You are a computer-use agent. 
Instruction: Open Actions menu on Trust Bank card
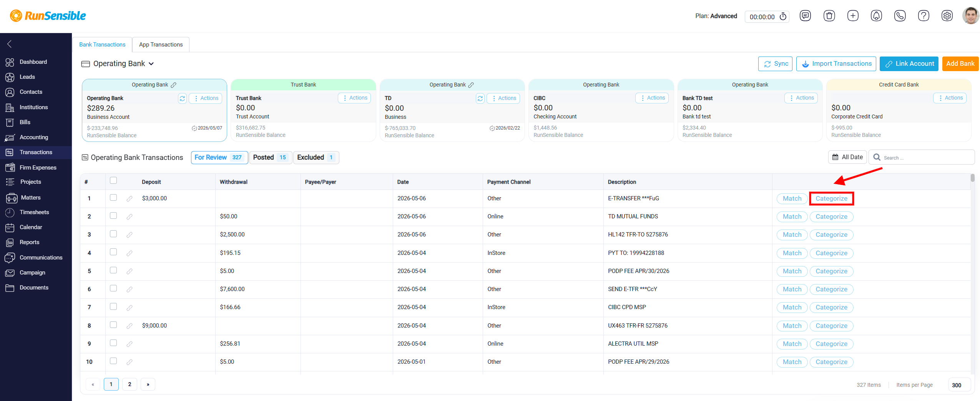(x=354, y=98)
